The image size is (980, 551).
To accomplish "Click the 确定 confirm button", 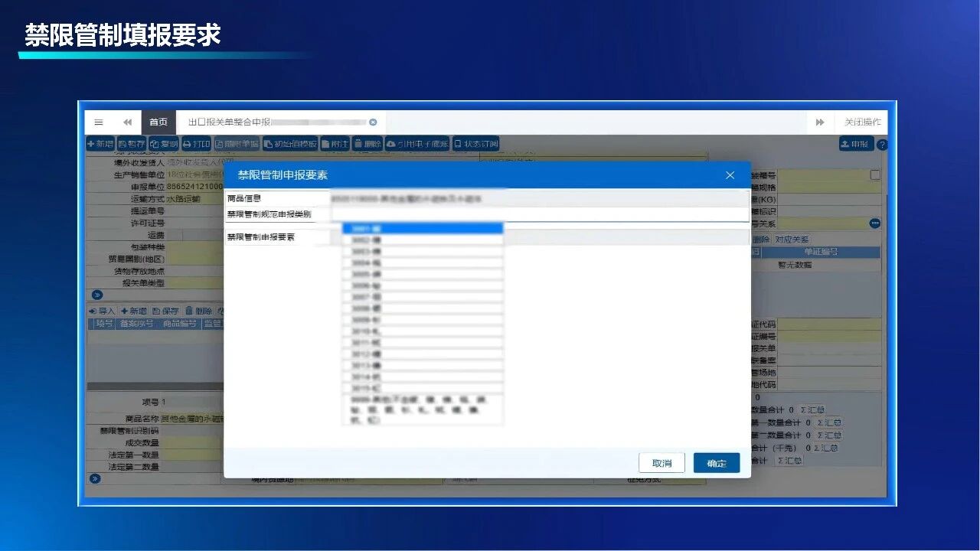I will tap(717, 463).
